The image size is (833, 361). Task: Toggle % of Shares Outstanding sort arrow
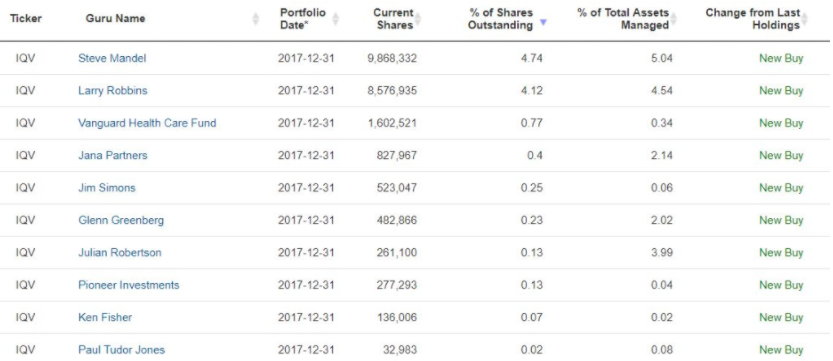click(543, 22)
